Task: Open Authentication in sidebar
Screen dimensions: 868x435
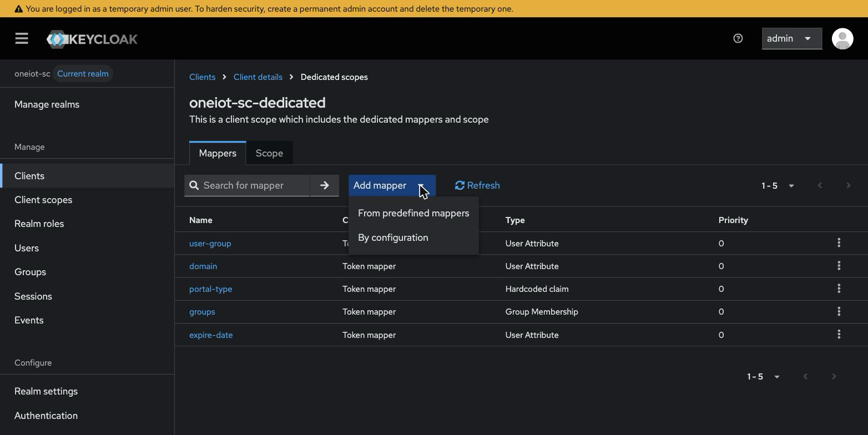Action: [87, 416]
